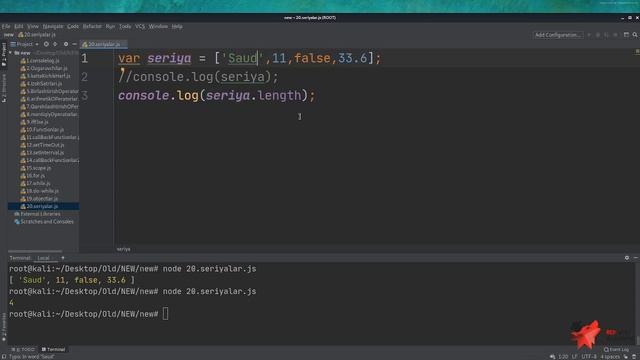
Task: Open the fifth file, 5.BirlashtirishOperator
Action: click(x=49, y=91)
